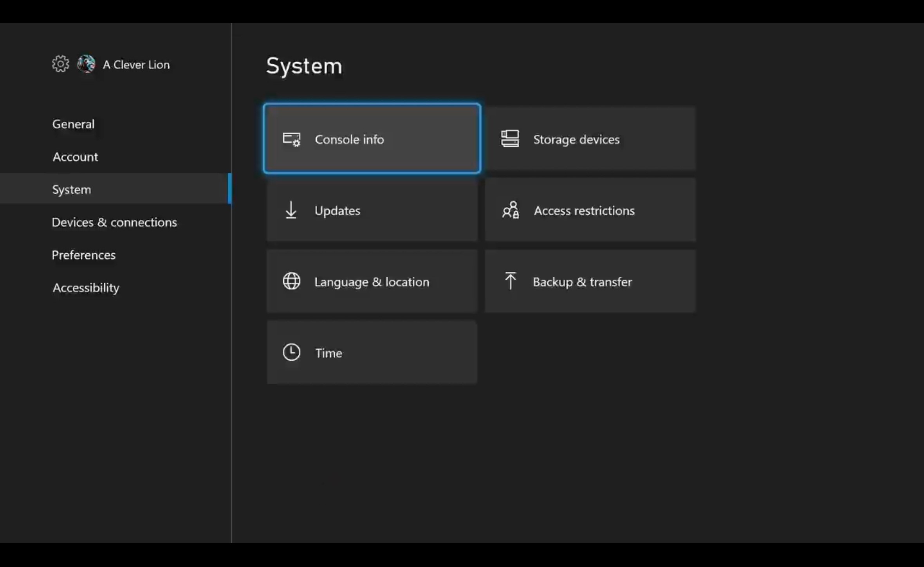Select the highlighted Console info tile
The width and height of the screenshot is (924, 567).
click(372, 139)
